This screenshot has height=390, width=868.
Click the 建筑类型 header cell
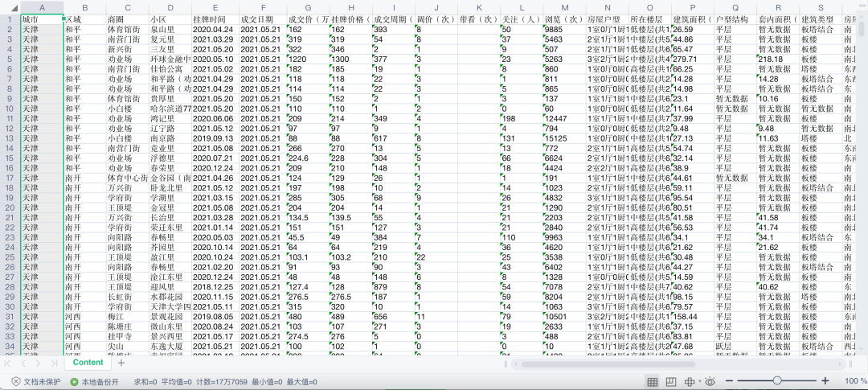point(821,19)
